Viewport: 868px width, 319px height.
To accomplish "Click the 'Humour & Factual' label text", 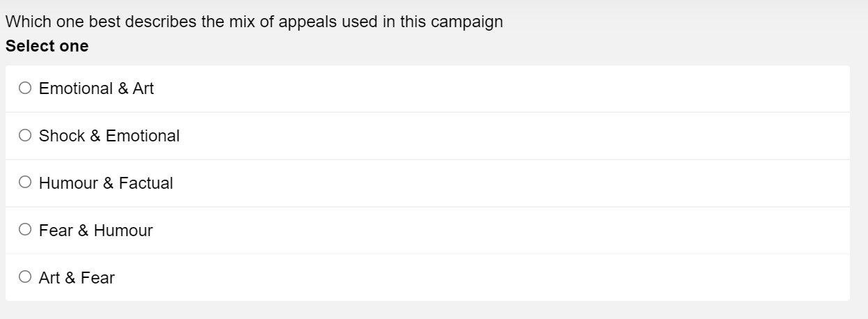I will (x=106, y=183).
